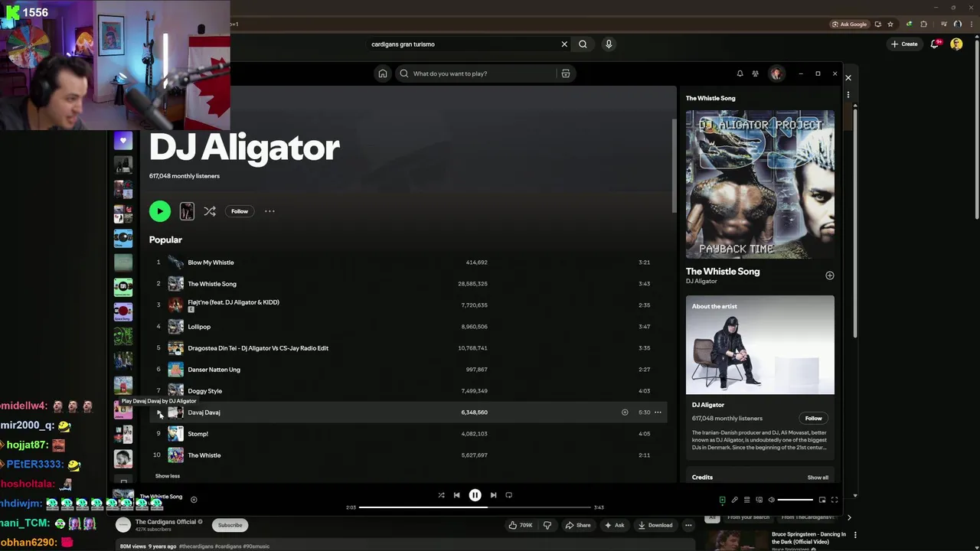The width and height of the screenshot is (980, 551).
Task: Skip to next track in player bar
Action: [493, 495]
